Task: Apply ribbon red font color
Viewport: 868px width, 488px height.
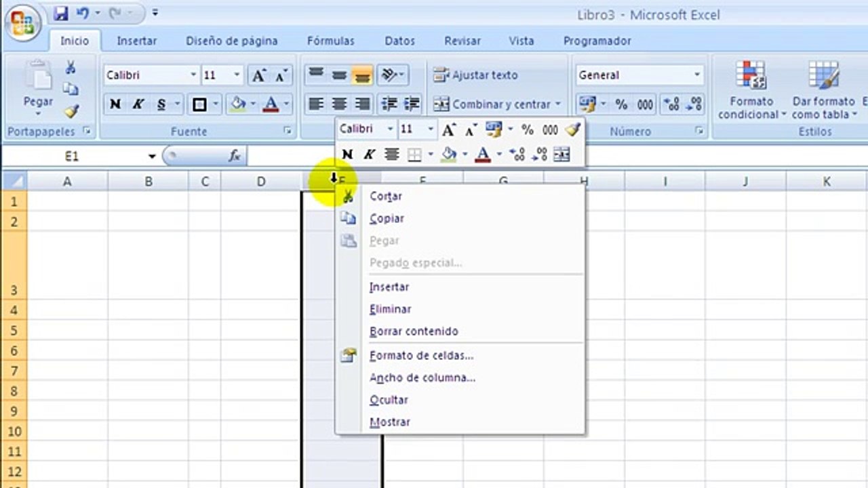Action: point(271,104)
